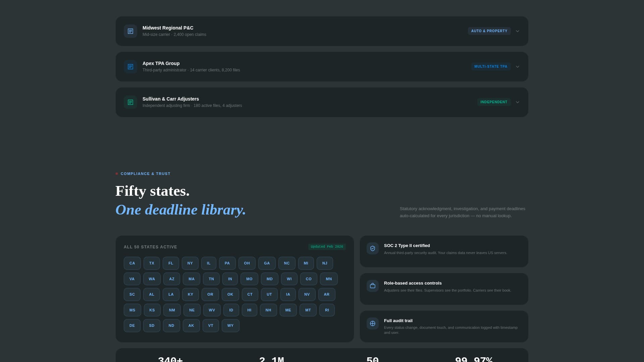
Task: Select the NV state chip
Action: (307, 294)
